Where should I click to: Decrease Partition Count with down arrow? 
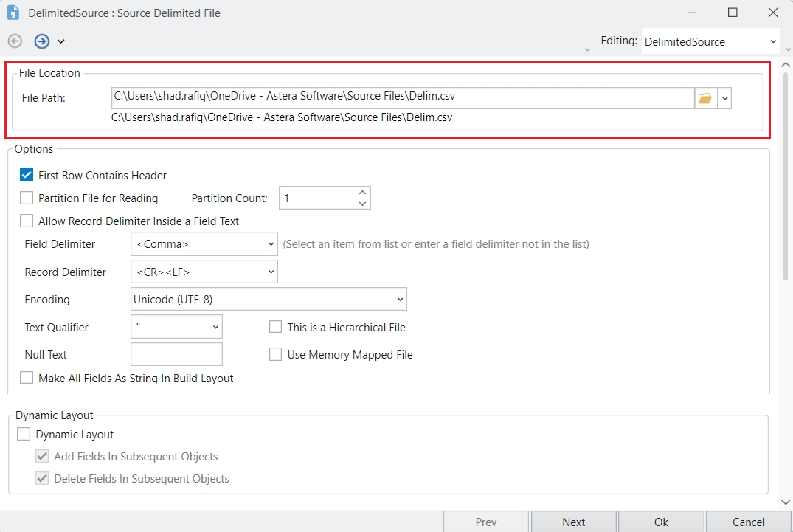(361, 203)
